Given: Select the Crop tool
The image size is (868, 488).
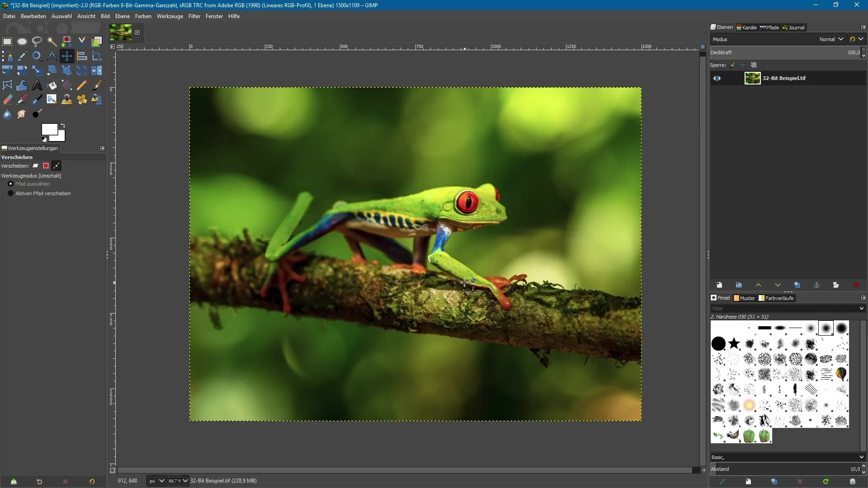Looking at the screenshot, I should 97,56.
